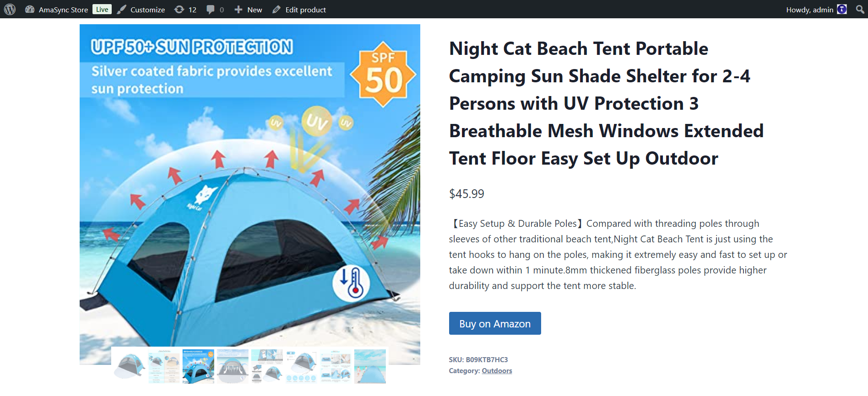Click the Customize paintbrush icon
Viewport: 868px width, 396px height.
[x=121, y=10]
